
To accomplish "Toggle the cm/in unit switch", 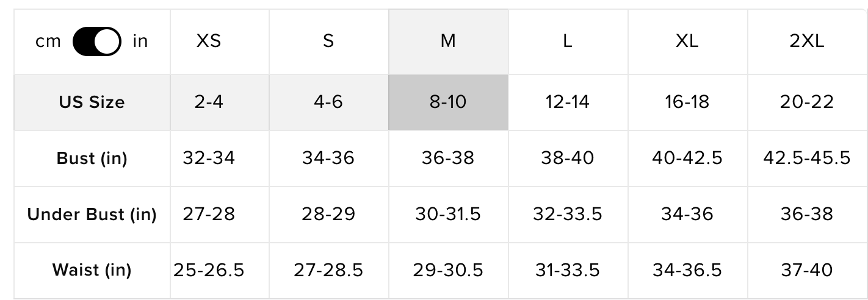I will coord(96,41).
